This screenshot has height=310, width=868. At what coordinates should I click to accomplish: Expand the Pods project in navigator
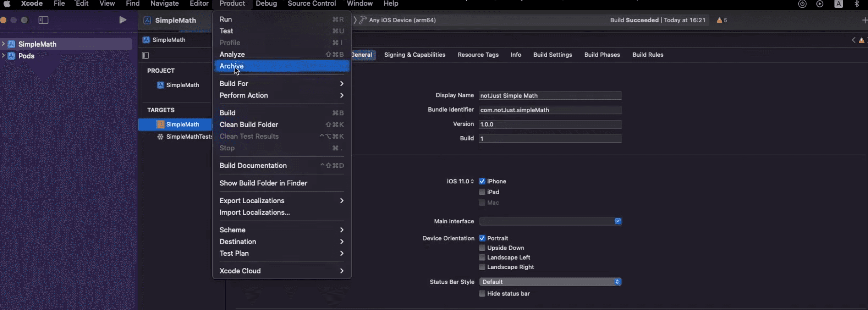[3, 56]
